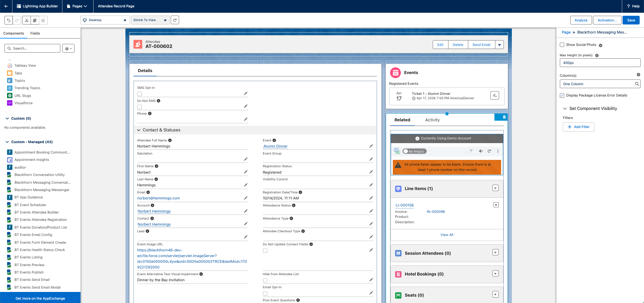Edit First Name pencil icon
Viewport: 644px width, 303px height.
click(x=246, y=172)
